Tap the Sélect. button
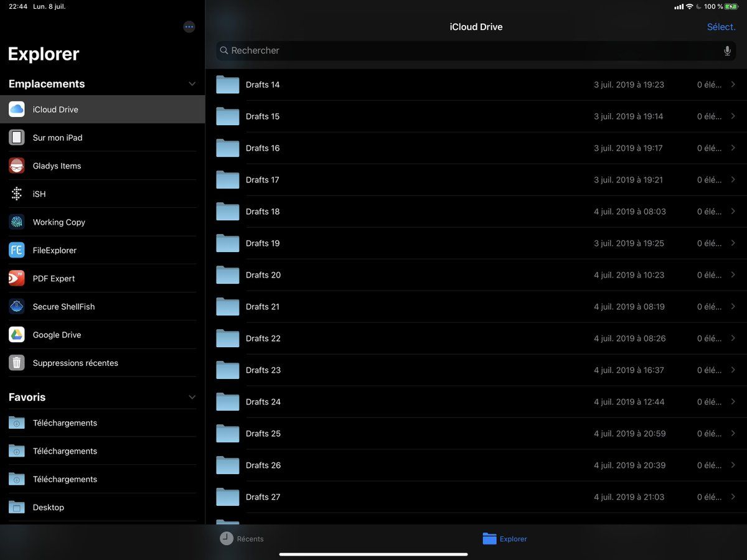Image resolution: width=747 pixels, height=560 pixels. [721, 27]
